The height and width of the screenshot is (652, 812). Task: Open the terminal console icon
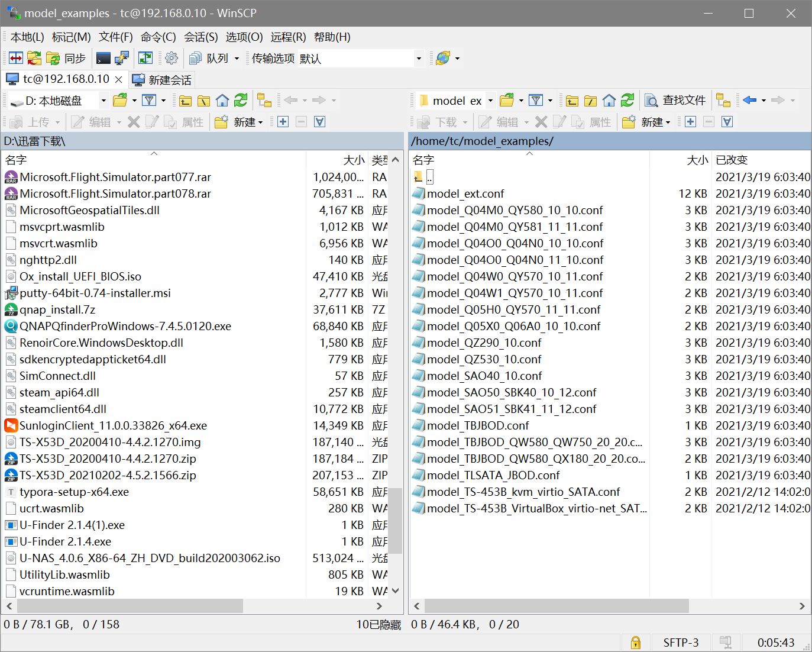(x=103, y=58)
